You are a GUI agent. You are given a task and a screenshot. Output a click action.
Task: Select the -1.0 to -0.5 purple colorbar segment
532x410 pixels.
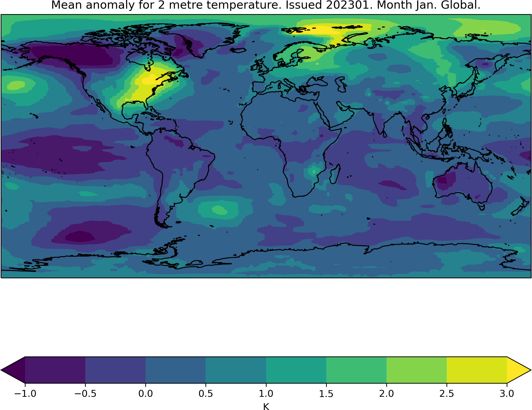pyautogui.click(x=55, y=370)
